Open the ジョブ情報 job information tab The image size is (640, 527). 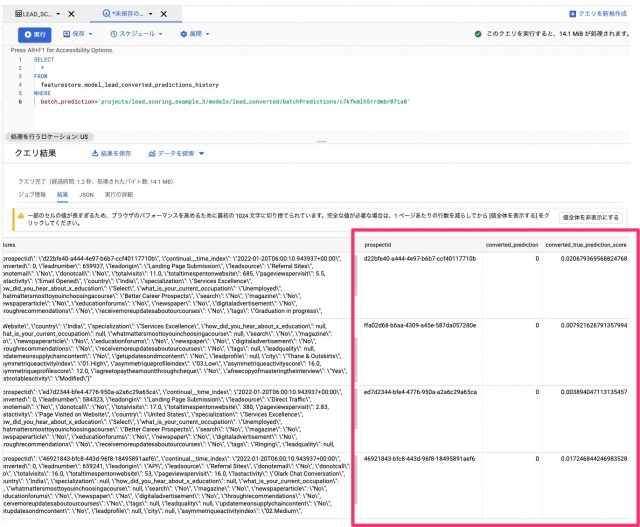tap(32, 195)
